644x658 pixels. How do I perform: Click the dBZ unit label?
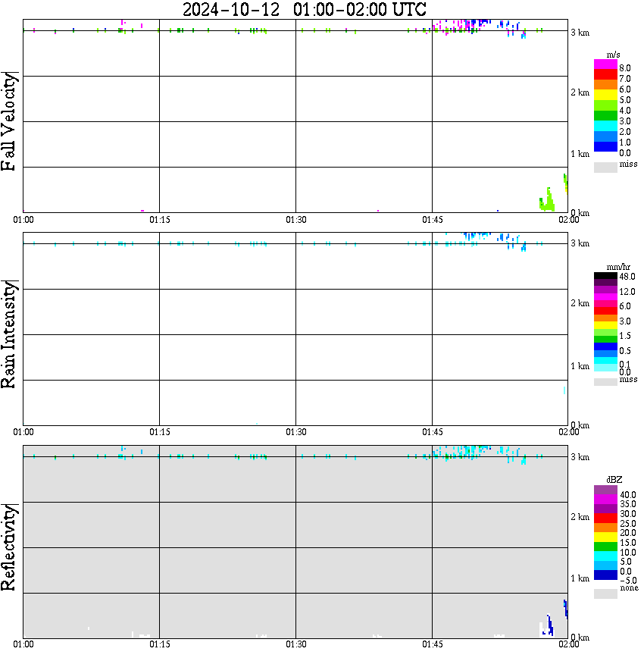(614, 480)
